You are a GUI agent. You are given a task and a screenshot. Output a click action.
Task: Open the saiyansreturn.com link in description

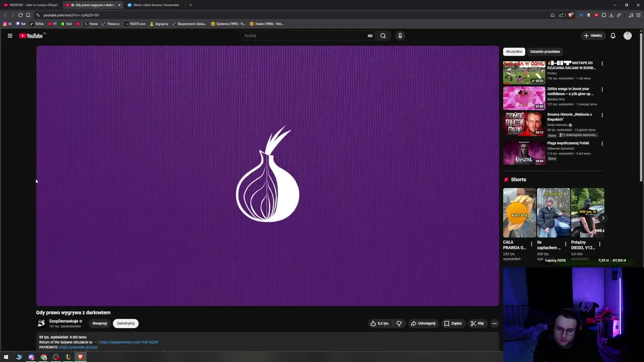[x=129, y=342]
